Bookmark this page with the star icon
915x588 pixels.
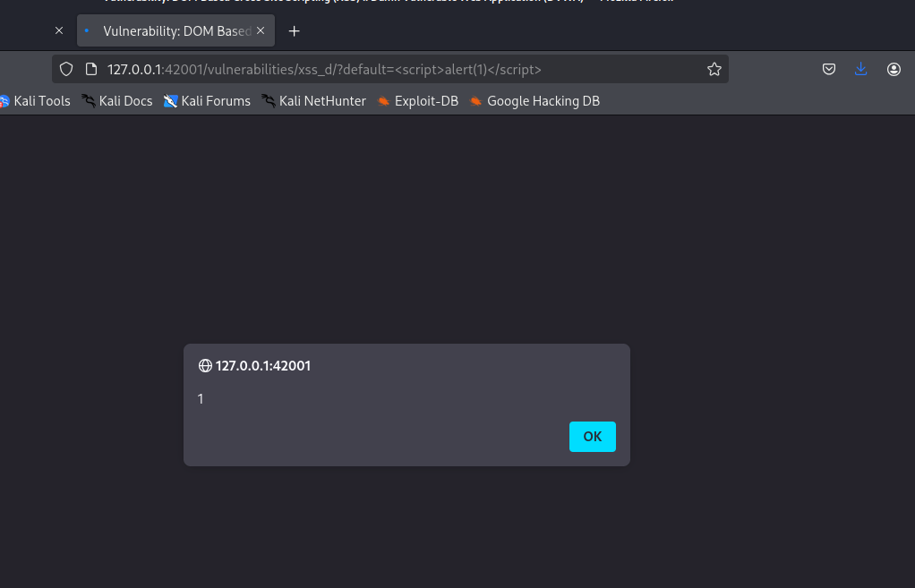714,70
